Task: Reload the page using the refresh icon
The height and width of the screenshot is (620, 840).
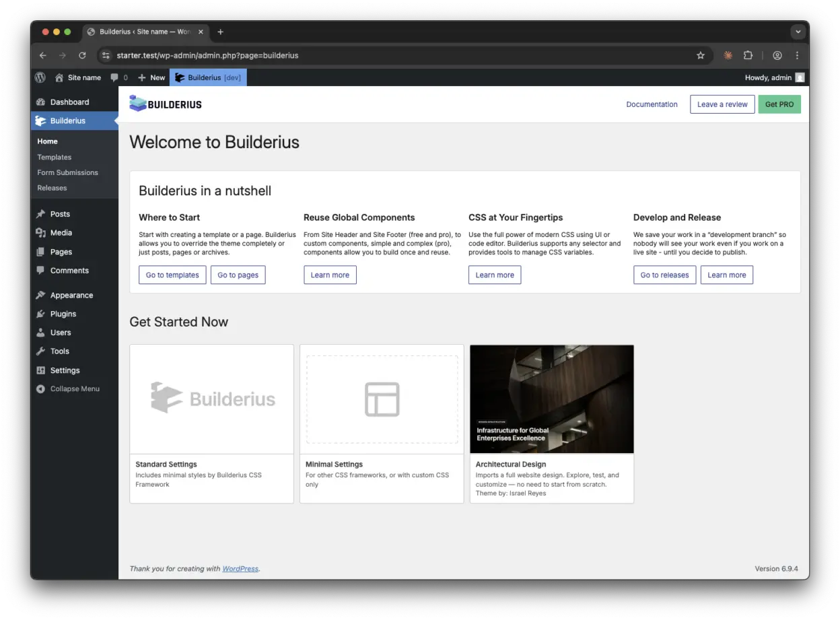Action: 82,55
